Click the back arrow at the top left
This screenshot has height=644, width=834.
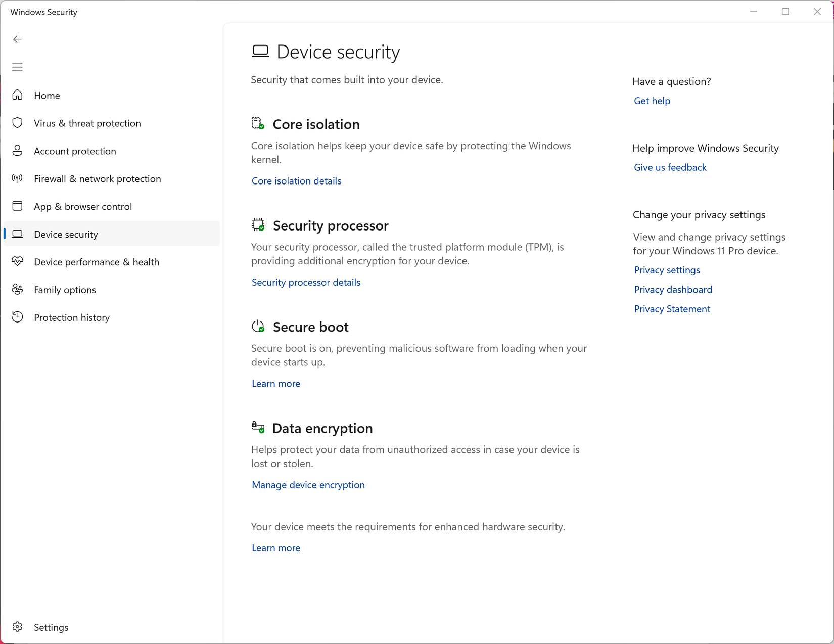coord(17,39)
